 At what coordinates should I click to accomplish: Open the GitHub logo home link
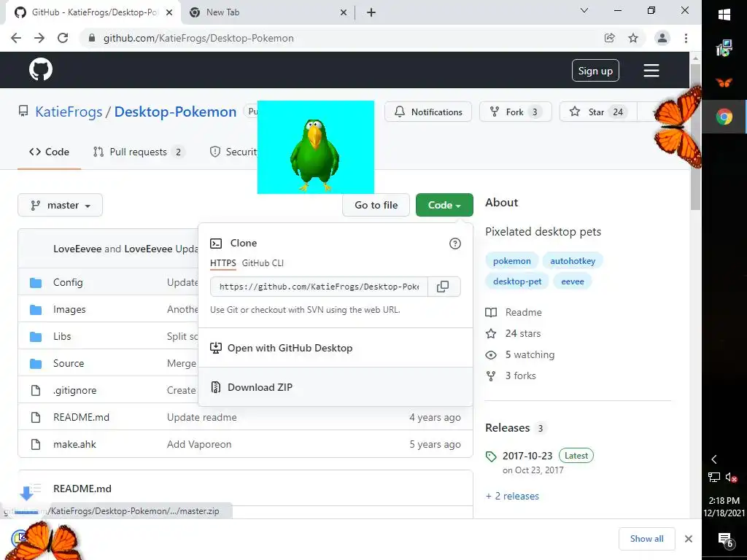(41, 70)
